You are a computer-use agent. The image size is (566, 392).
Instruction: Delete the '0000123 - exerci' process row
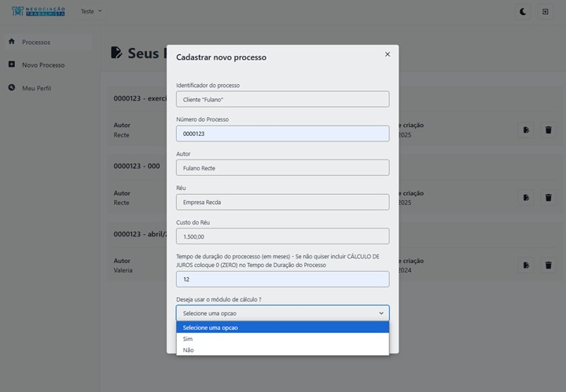coord(549,130)
